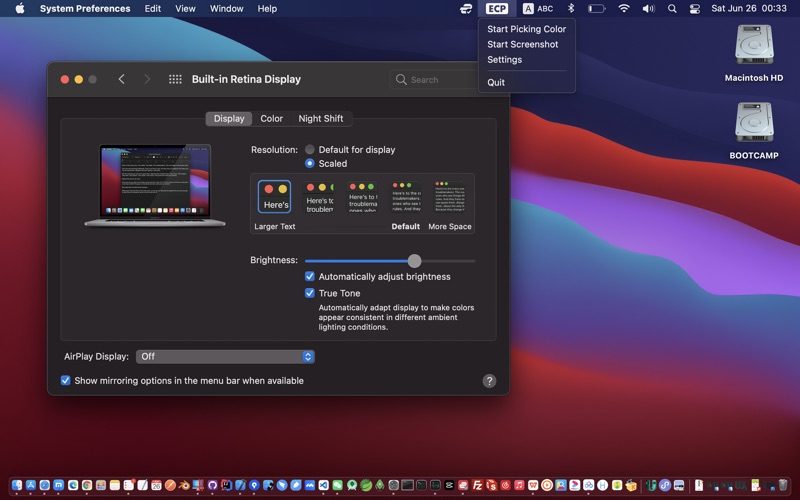Open the ECP menu bar icon
The image size is (800, 500).
point(496,8)
